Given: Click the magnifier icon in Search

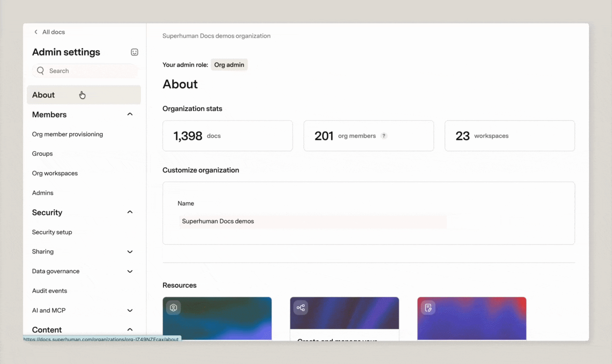Looking at the screenshot, I should point(40,70).
